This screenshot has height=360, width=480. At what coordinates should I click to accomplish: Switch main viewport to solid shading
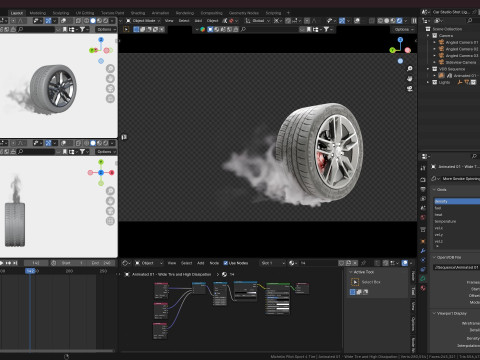(x=387, y=21)
